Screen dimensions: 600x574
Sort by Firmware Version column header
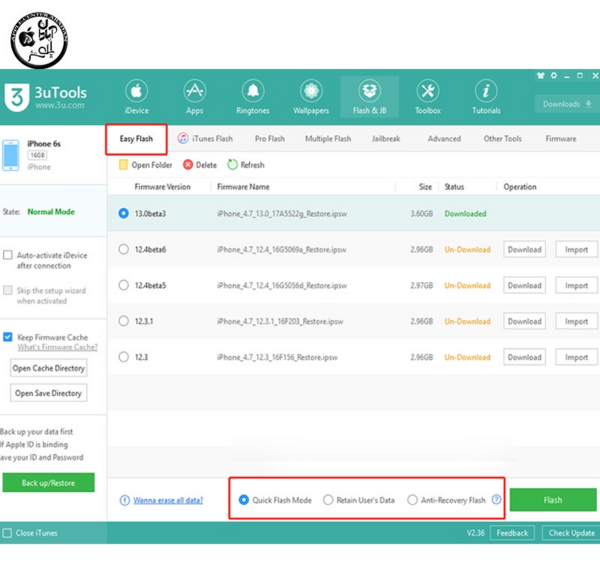click(162, 187)
